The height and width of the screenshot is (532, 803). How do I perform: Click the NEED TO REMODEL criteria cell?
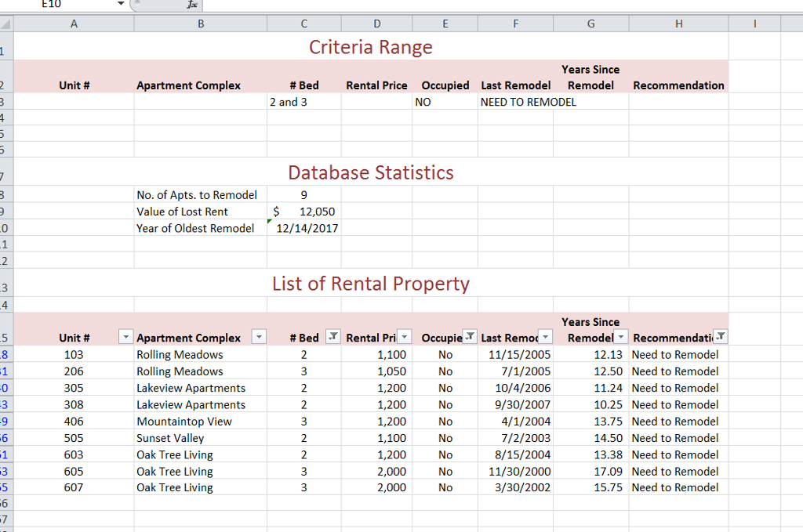tap(515, 102)
